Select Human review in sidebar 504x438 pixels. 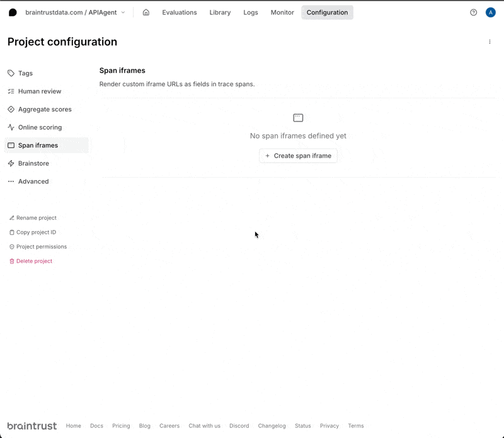tap(39, 91)
